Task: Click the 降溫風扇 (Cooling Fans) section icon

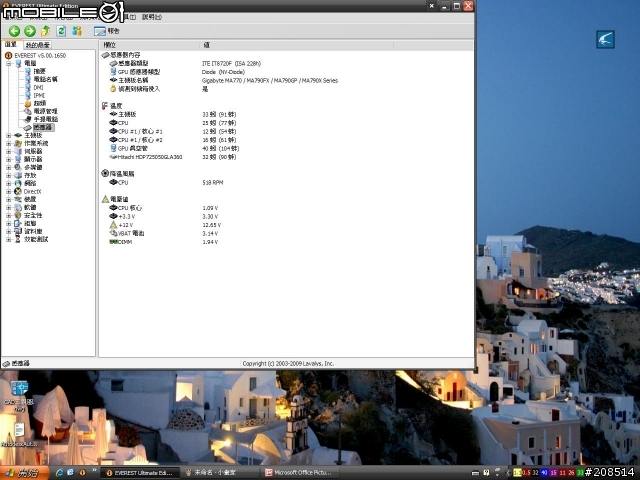Action: [x=105, y=173]
